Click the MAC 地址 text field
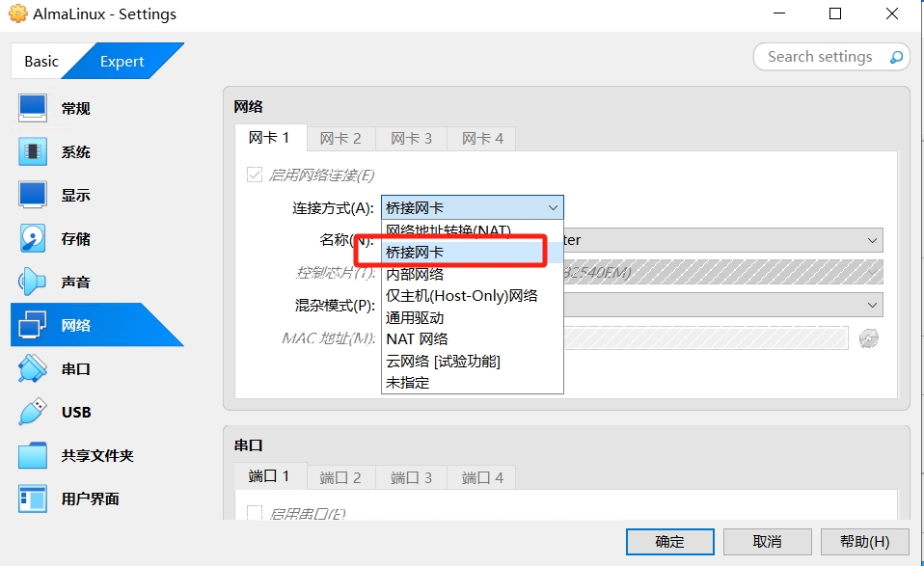 click(x=705, y=338)
